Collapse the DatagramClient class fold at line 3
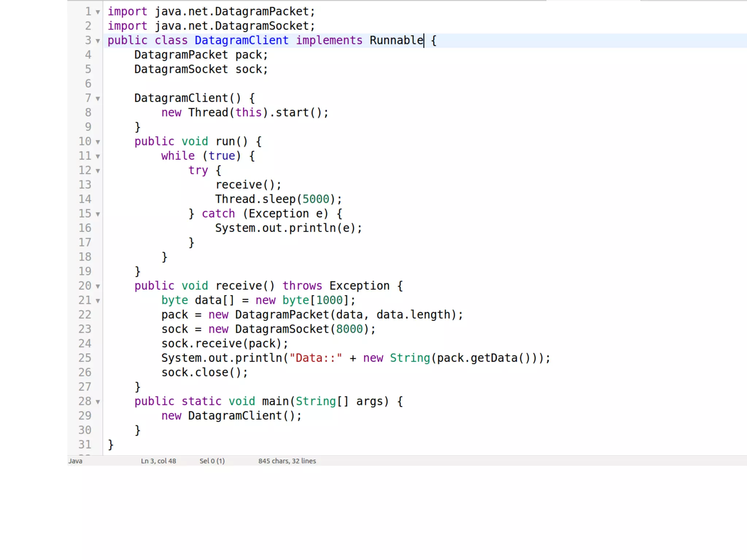 (98, 41)
